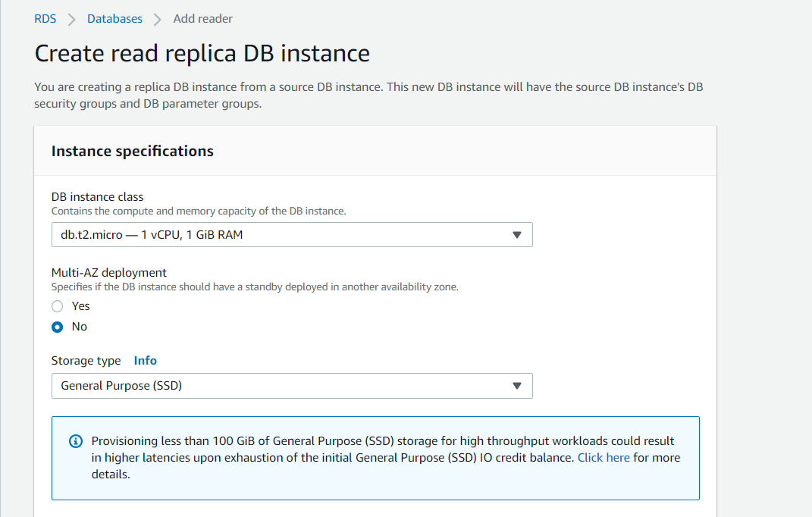
Task: Open the Info link beside Storage type
Action: click(145, 360)
